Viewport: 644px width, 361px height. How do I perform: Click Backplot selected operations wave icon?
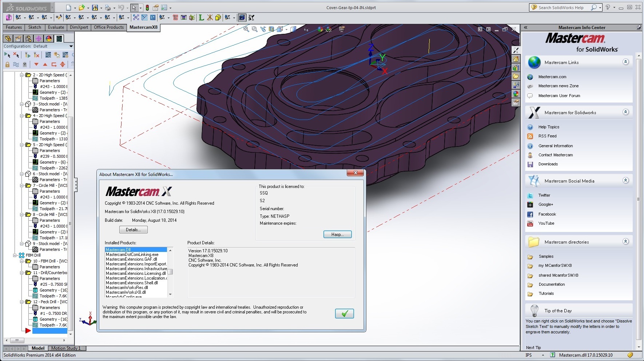[x=48, y=55]
